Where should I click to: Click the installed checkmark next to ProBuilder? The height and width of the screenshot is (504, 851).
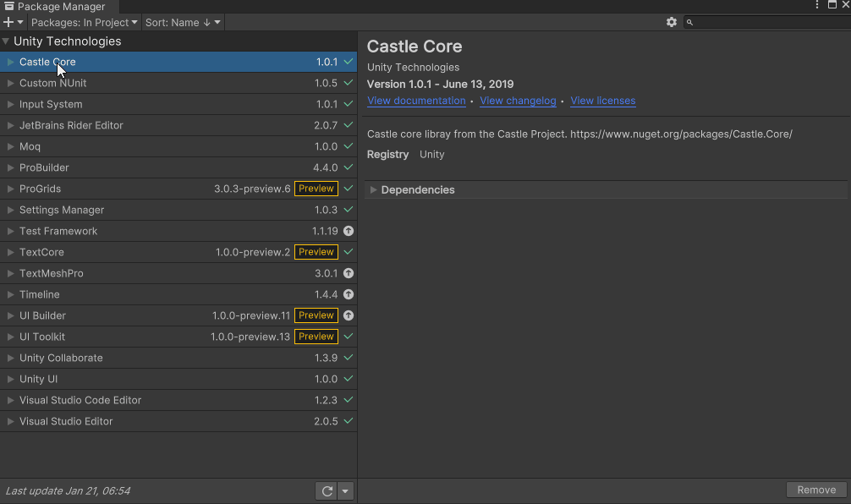349,167
